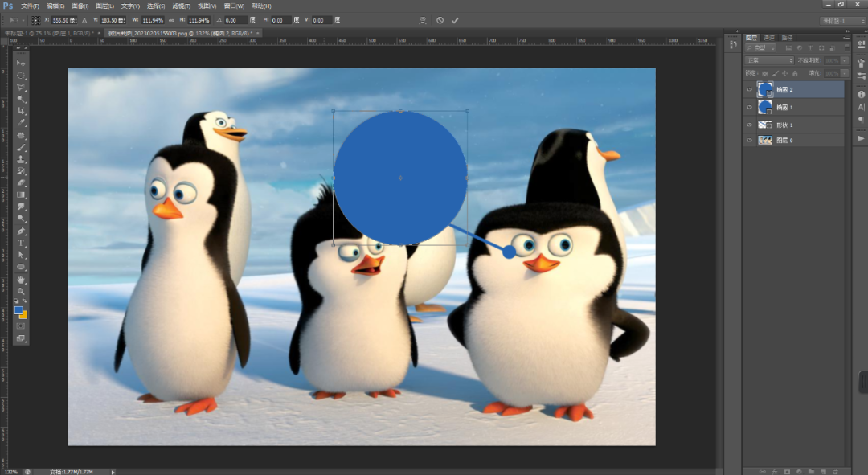Select the Horizontal Type tool
This screenshot has height=475, width=868.
(21, 243)
